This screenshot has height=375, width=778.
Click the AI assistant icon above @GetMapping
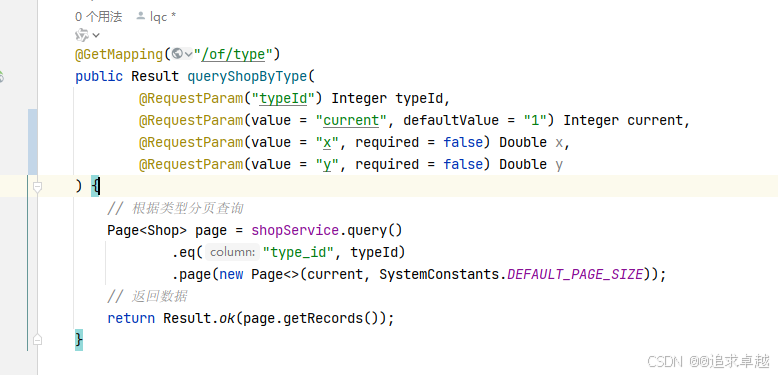tap(82, 35)
